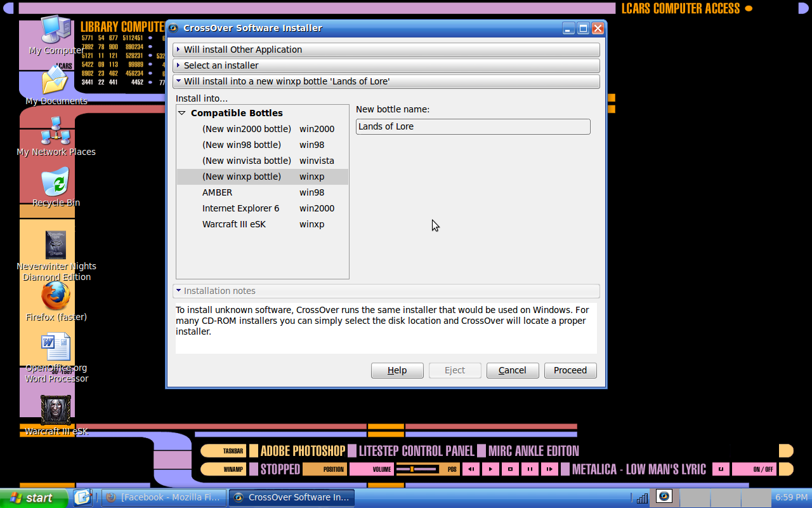Adjust the Winamp volume slider
This screenshot has width=812, height=508.
click(417, 469)
